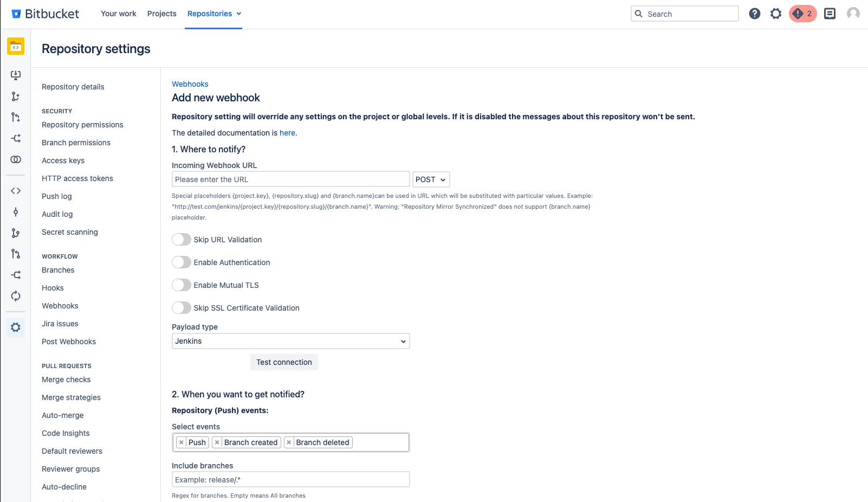Enable Skip URL Validation
Image resolution: width=868 pixels, height=502 pixels.
coord(182,239)
